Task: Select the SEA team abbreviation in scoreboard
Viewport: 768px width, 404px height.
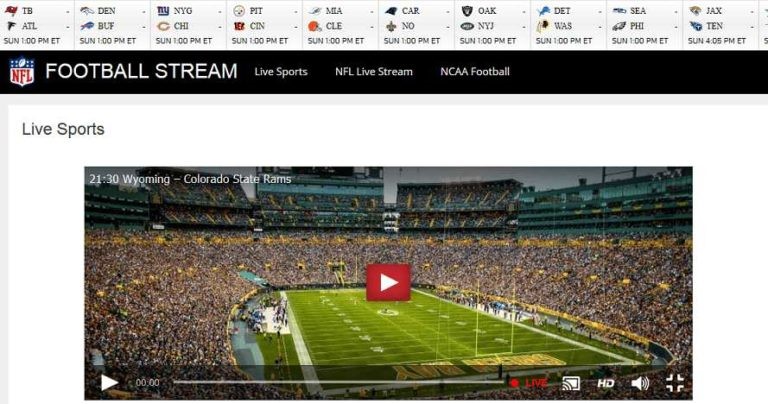Action: pos(638,11)
